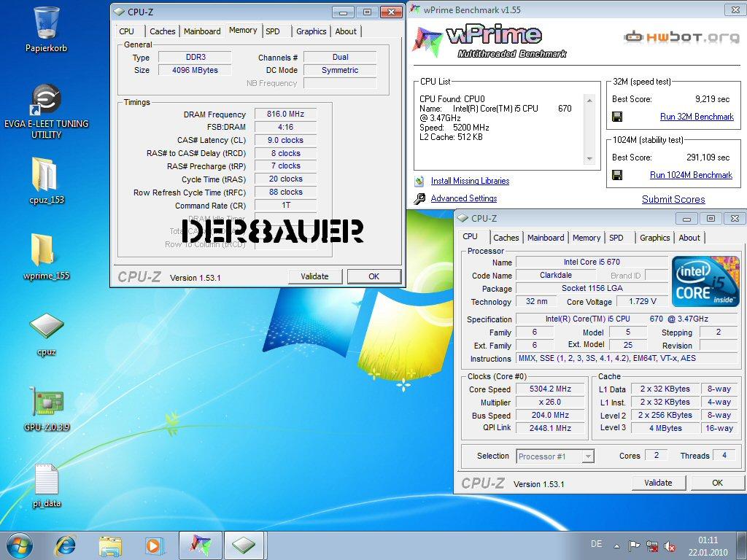This screenshot has height=560, width=747.
Task: Click the Bus Speed 204.0 MHz value
Action: coord(550,415)
